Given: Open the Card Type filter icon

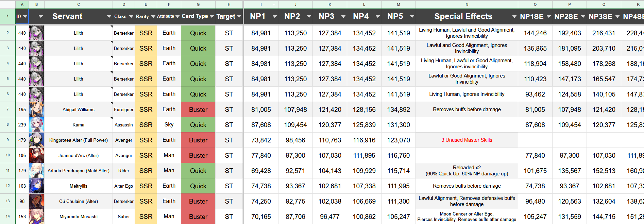Looking at the screenshot, I should 212,16.
